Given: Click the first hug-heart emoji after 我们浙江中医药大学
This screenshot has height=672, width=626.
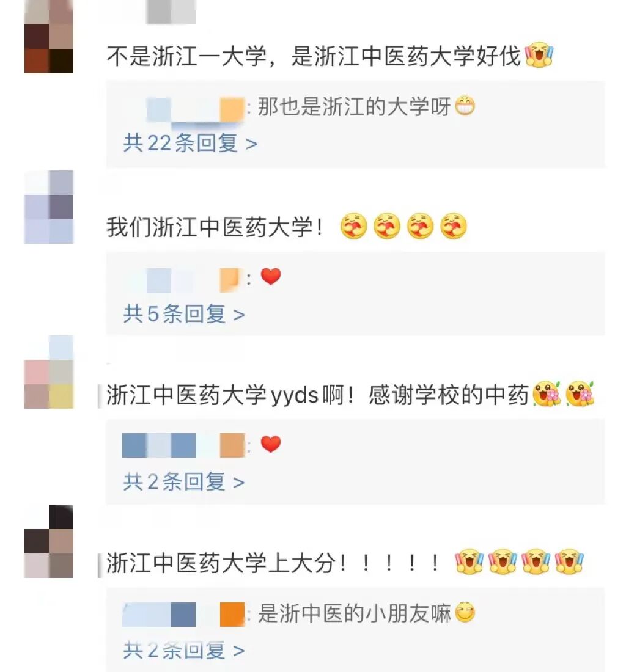Looking at the screenshot, I should [x=354, y=226].
